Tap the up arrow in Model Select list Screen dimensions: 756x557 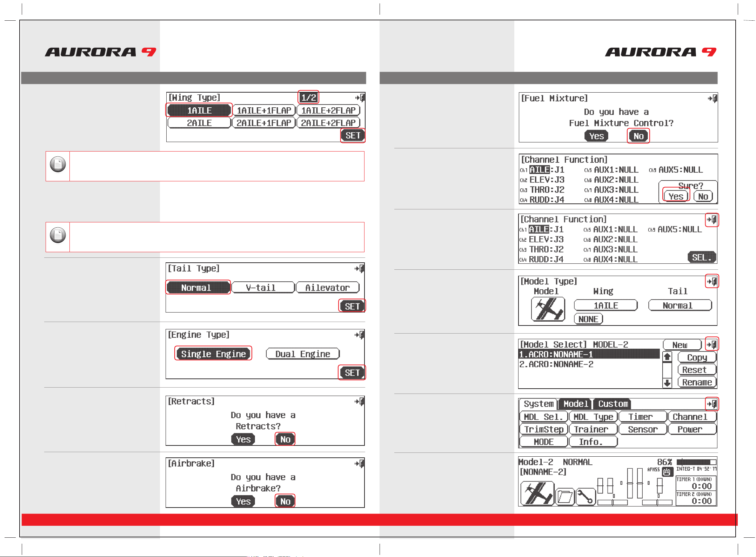[x=667, y=357]
